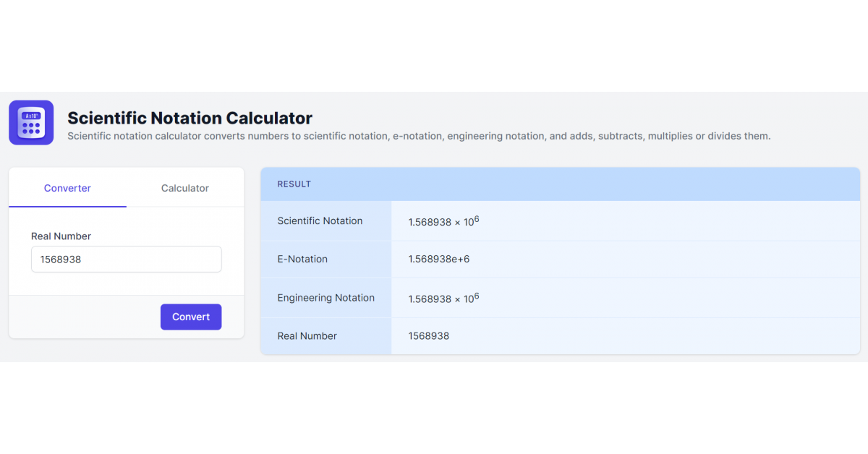The image size is (868, 454).
Task: Click the multiplication sign in Scientific Notation result
Action: pos(458,223)
